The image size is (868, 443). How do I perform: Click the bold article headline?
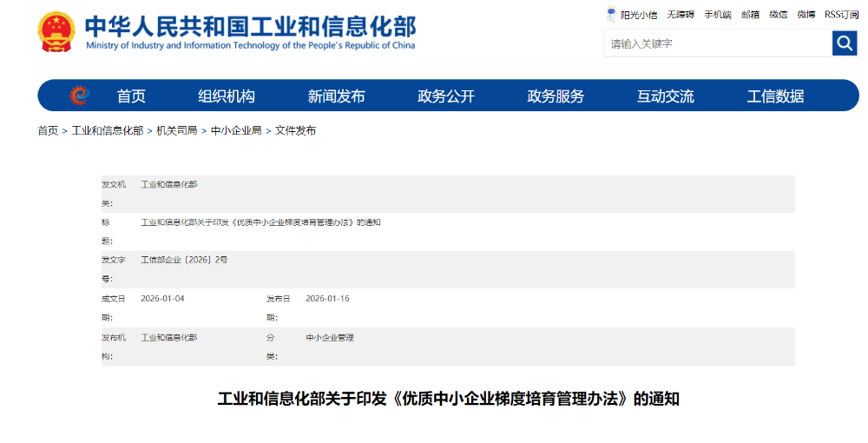[449, 399]
